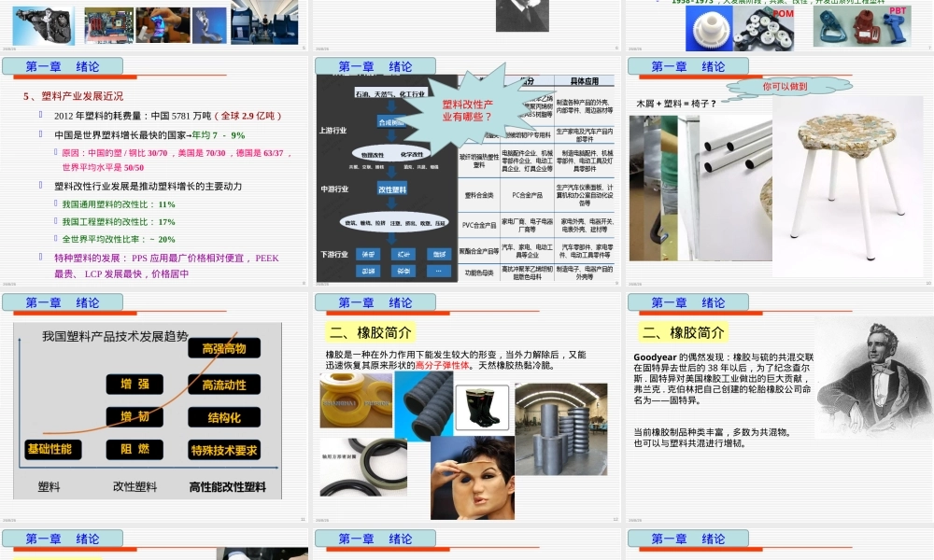The height and width of the screenshot is (560, 934).
Task: Click the 改性塑料 axis label under the chart
Action: pos(134,487)
